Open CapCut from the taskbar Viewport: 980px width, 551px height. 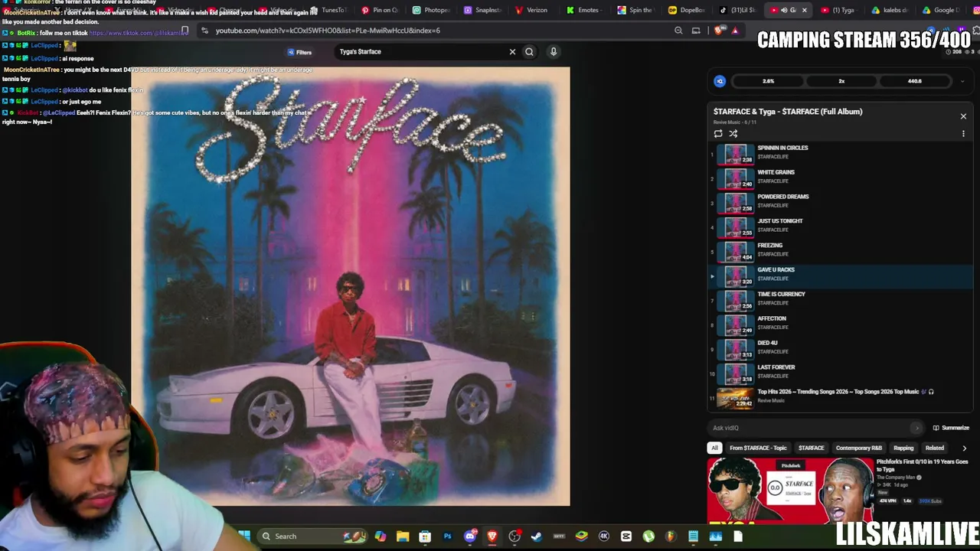(626, 536)
